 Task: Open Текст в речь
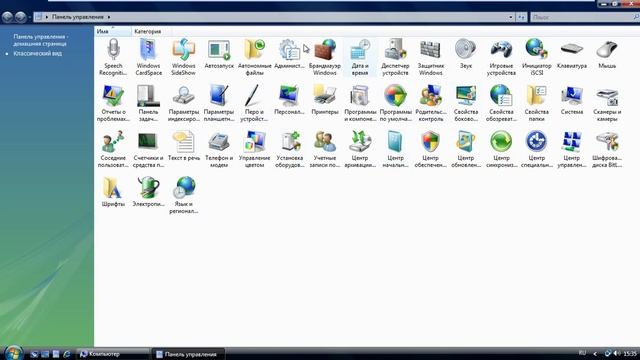(183, 146)
